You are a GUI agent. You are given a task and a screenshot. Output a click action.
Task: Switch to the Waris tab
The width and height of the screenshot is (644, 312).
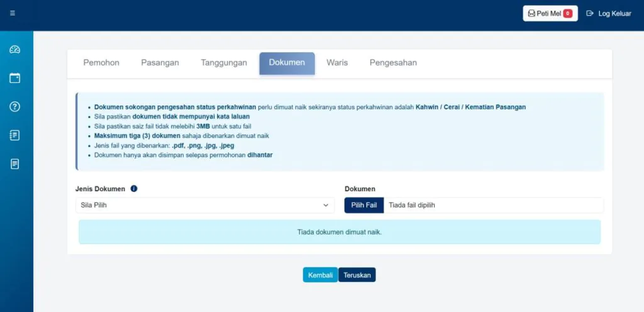pos(337,63)
